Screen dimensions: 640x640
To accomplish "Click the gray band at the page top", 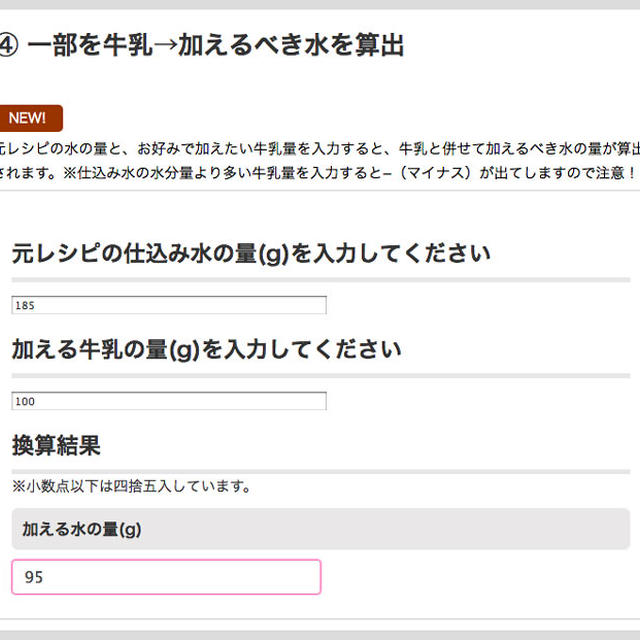I will point(320,4).
